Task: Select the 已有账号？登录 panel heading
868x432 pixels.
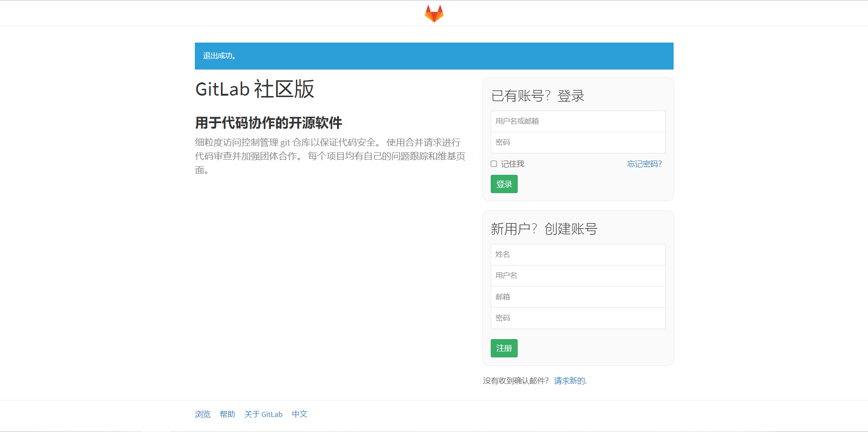Action: pyautogui.click(x=538, y=96)
